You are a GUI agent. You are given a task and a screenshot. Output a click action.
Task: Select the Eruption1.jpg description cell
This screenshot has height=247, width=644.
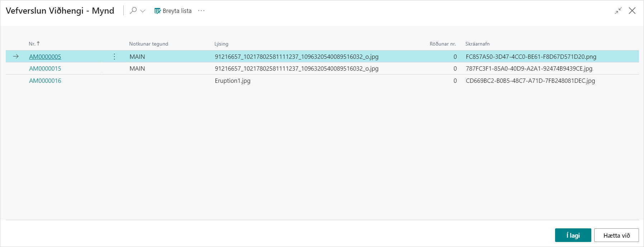click(233, 81)
